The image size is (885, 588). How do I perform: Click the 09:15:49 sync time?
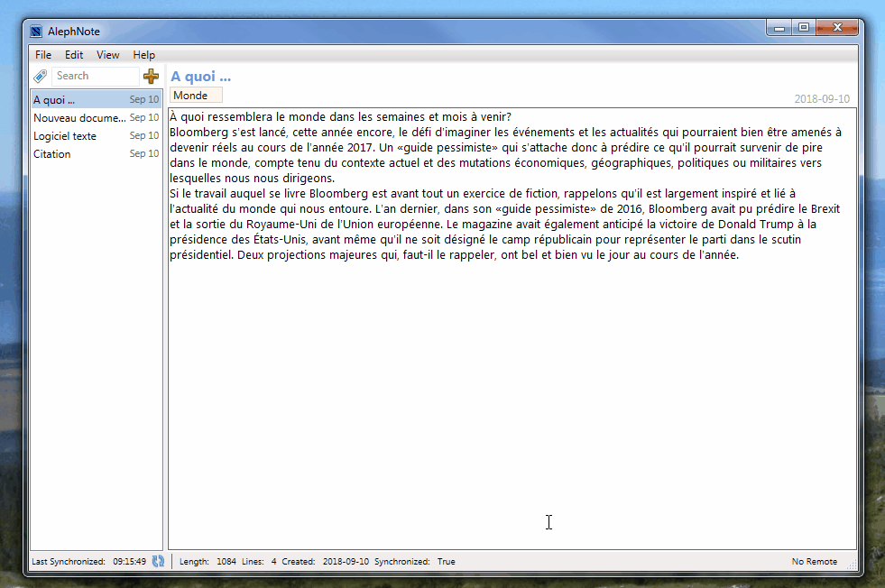point(129,562)
